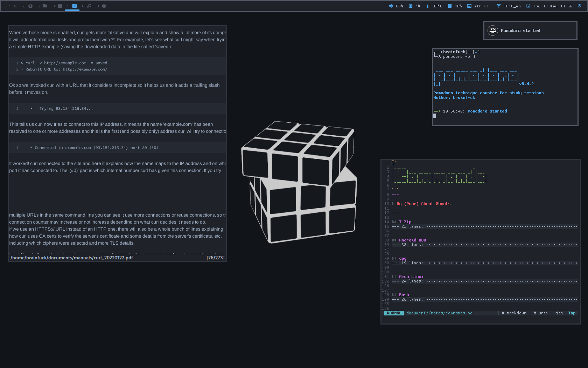
Task: Click the 'markdown' filetype in Vim statusline
Action: pos(517,313)
